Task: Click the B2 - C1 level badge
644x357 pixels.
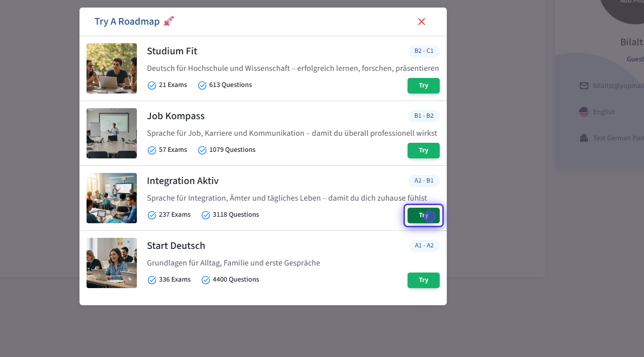Action: click(x=424, y=51)
